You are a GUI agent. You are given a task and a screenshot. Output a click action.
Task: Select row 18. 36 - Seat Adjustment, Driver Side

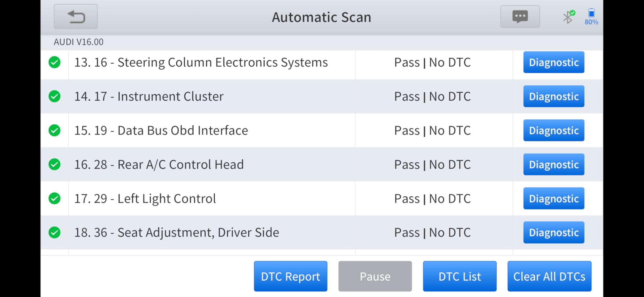(322, 232)
